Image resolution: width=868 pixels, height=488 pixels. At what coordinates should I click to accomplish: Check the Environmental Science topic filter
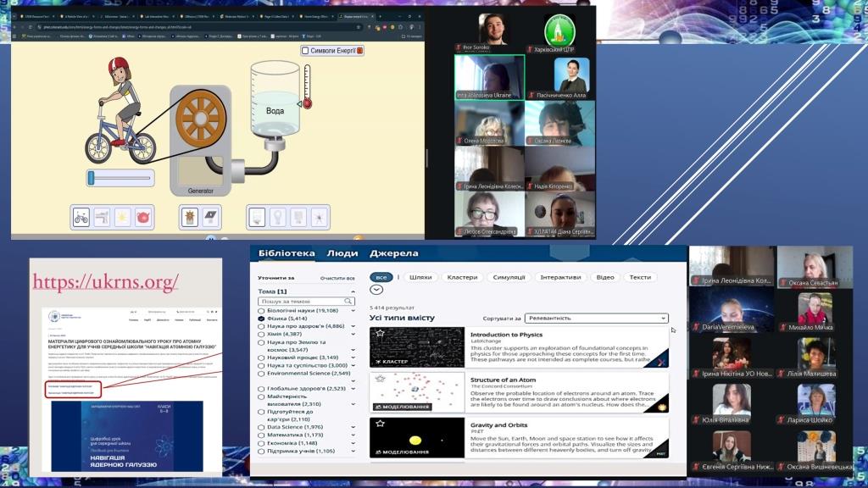[x=261, y=374]
